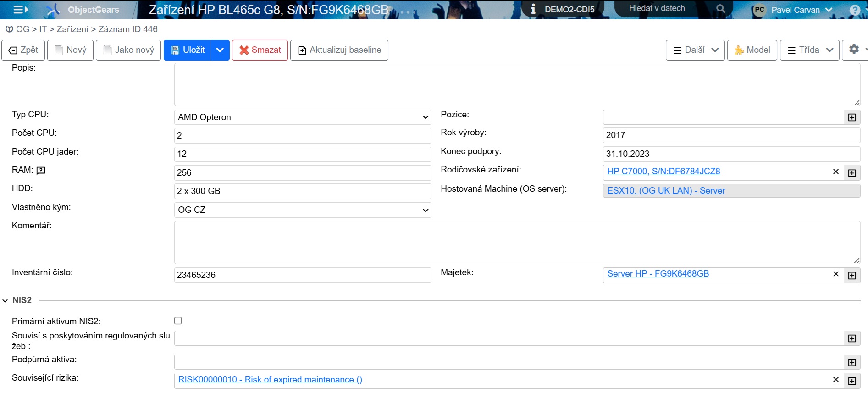Screen dimensions: 868x399
Task: Open the Typ CPU dropdown
Action: 303,117
